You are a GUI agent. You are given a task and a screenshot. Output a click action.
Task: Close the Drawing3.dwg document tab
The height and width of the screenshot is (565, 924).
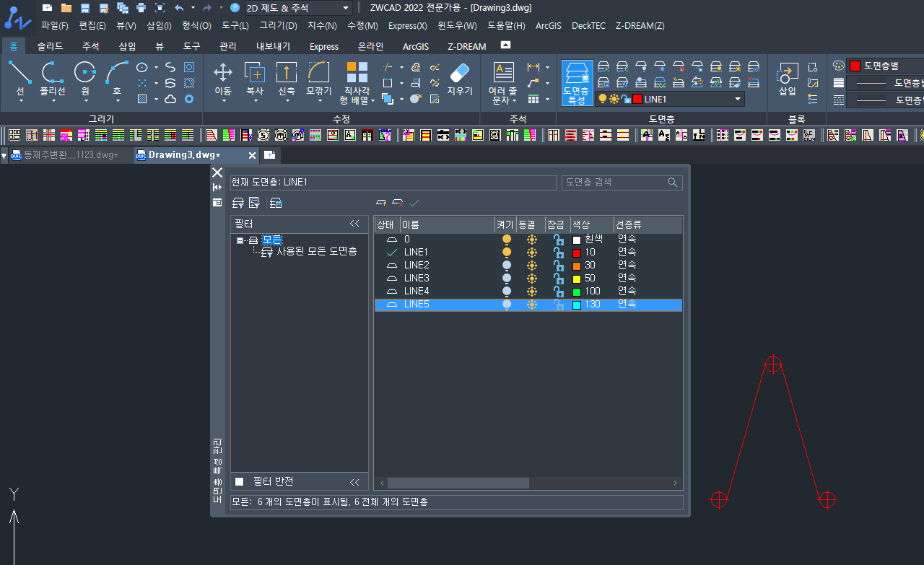253,155
